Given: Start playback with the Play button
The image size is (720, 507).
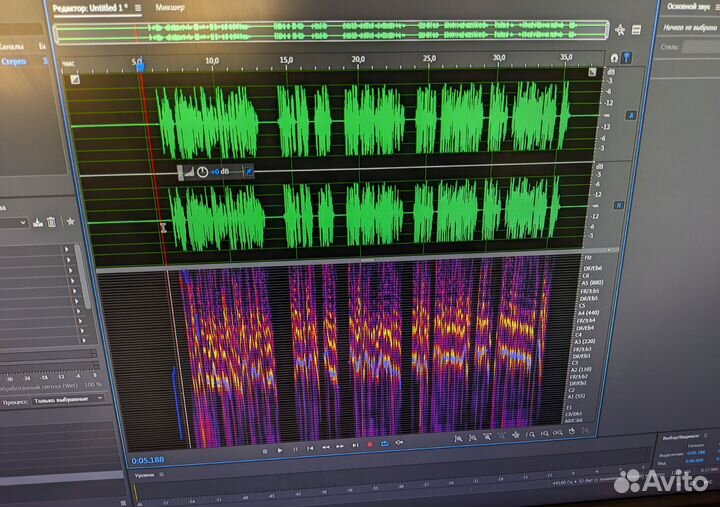Looking at the screenshot, I should (280, 451).
